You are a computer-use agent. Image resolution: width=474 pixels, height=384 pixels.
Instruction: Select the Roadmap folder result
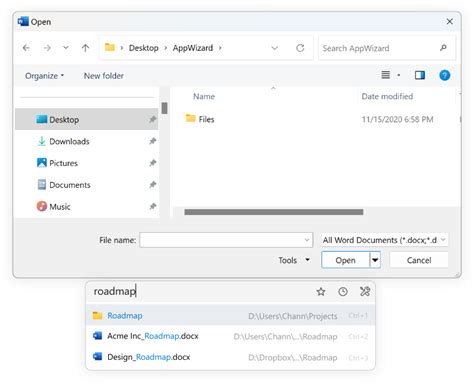[x=230, y=316]
